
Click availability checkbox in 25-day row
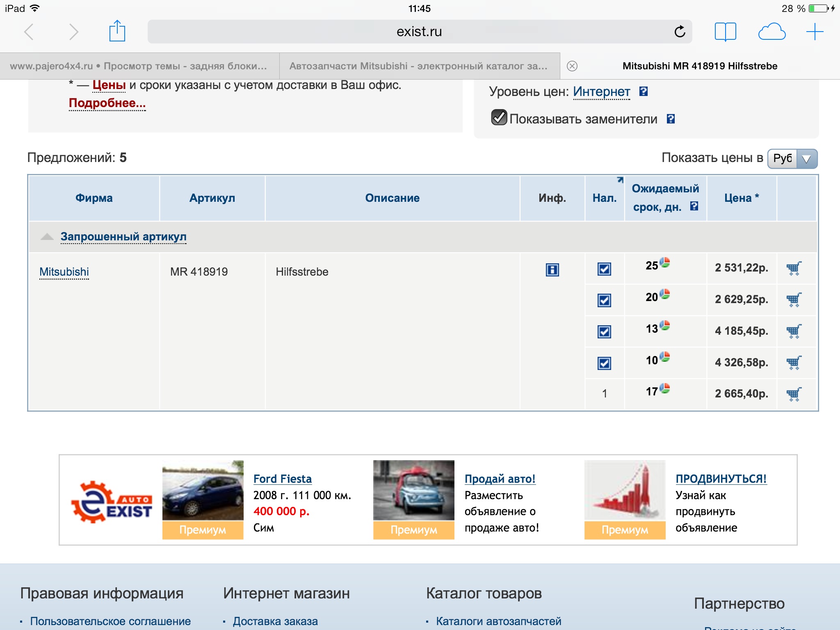pyautogui.click(x=604, y=269)
